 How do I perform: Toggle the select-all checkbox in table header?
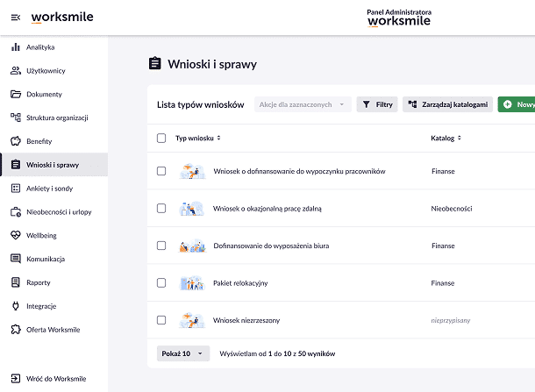161,138
